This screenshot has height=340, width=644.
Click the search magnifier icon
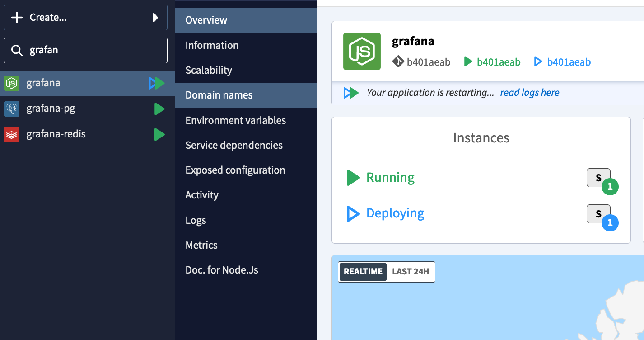coord(17,50)
